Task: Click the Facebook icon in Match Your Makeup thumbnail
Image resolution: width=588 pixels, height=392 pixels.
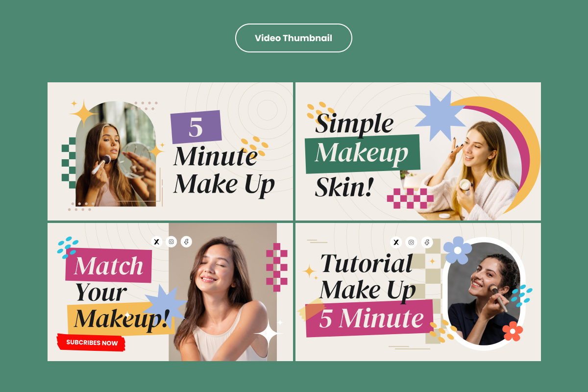Action: coord(186,242)
